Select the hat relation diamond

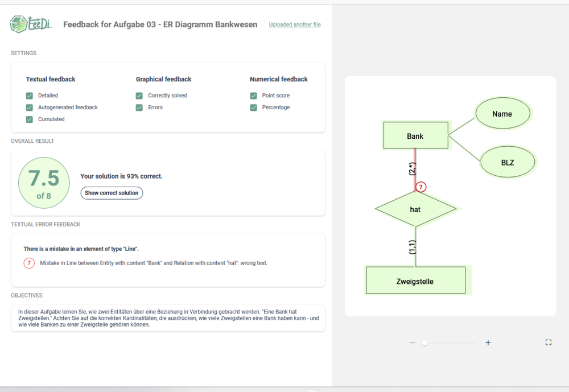coord(415,209)
